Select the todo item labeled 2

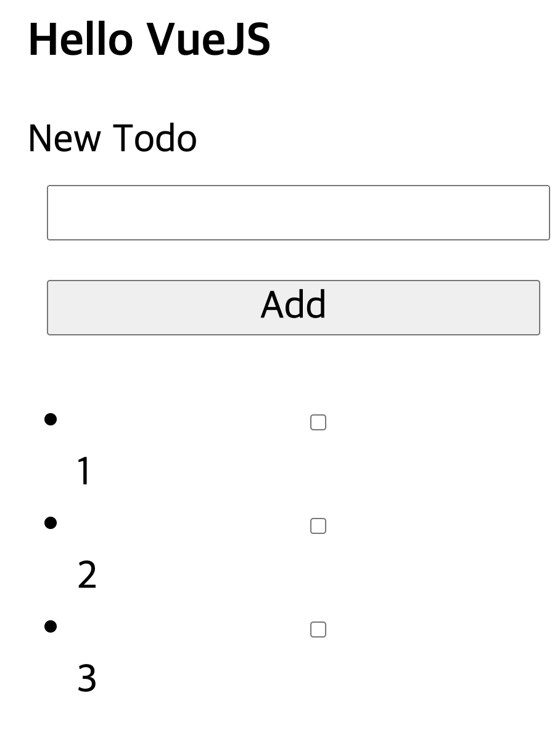click(86, 574)
